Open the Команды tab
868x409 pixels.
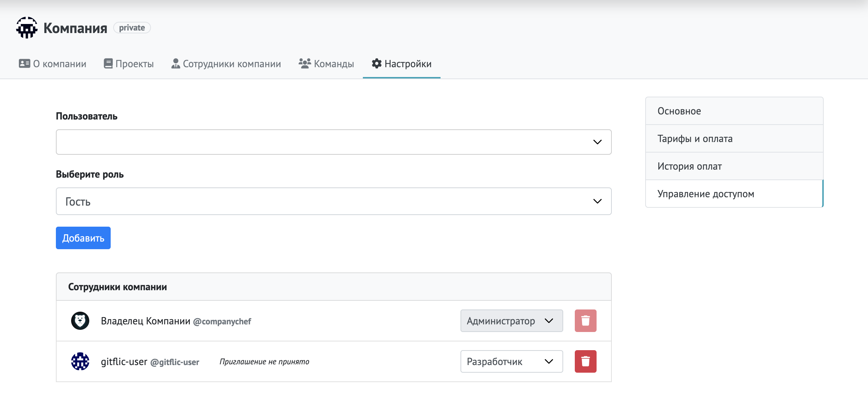(326, 64)
